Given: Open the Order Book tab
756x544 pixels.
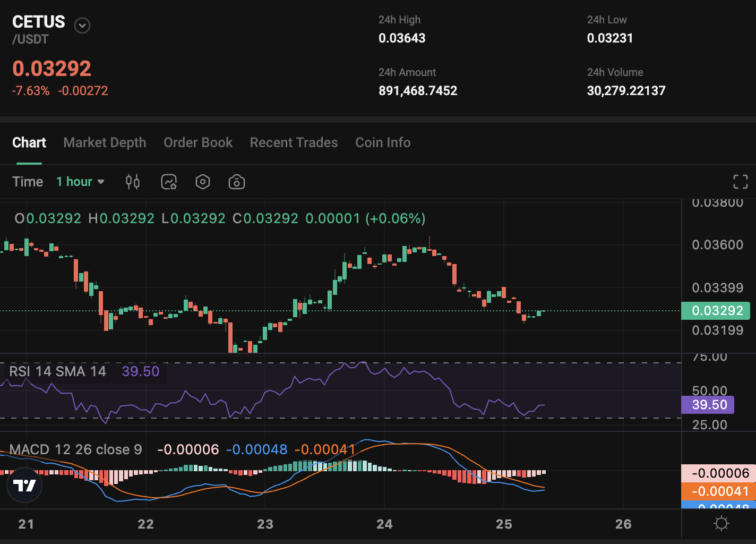Looking at the screenshot, I should pos(198,142).
